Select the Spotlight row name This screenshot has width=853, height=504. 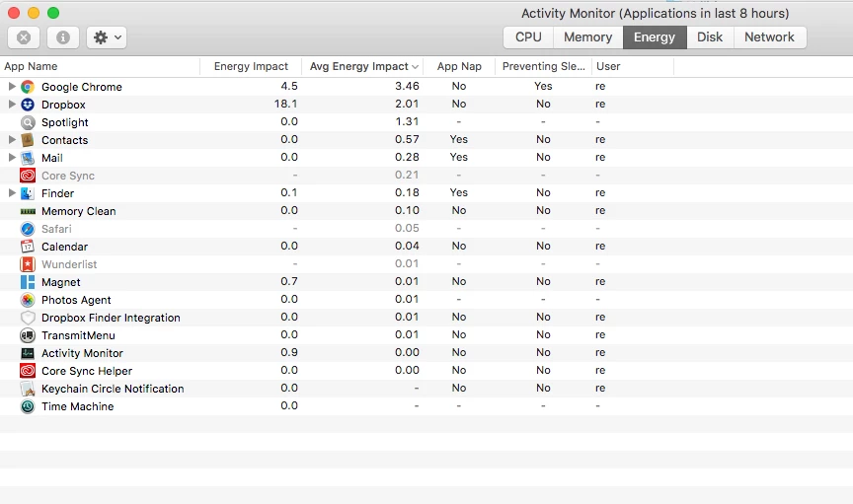(x=65, y=122)
